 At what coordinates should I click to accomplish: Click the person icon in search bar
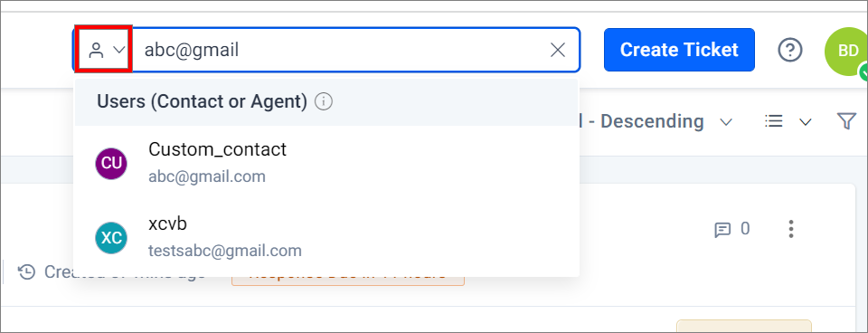click(97, 50)
